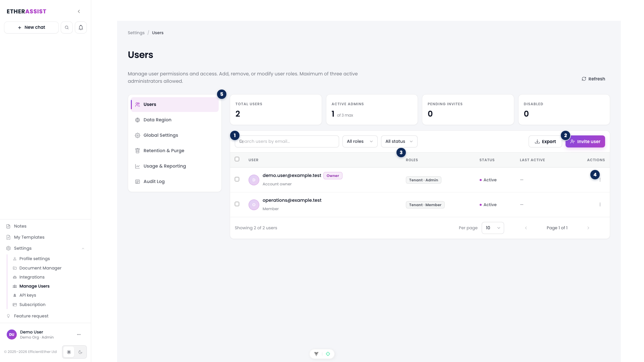Click Settings breadcrumb link
Image resolution: width=644 pixels, height=362 pixels.
(x=136, y=33)
